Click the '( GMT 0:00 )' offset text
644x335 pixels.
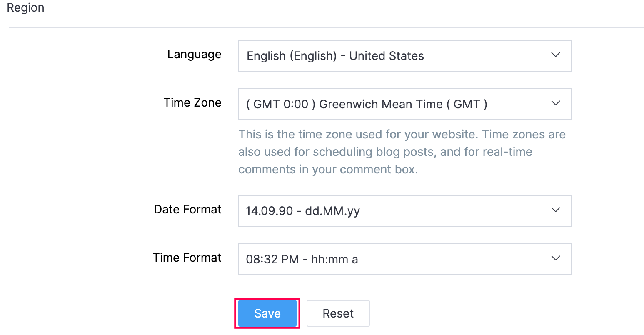(277, 104)
